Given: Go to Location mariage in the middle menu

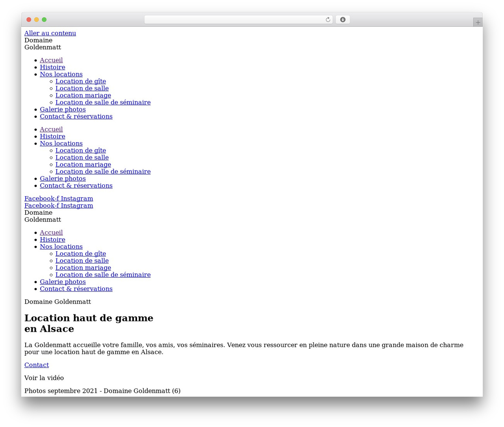Looking at the screenshot, I should pyautogui.click(x=83, y=165).
